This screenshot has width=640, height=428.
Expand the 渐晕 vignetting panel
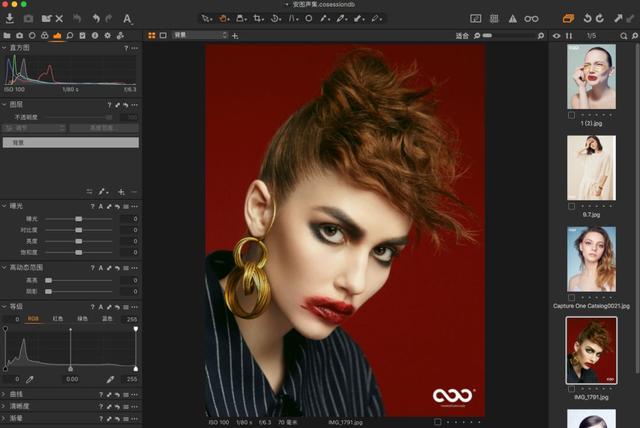tap(4, 418)
